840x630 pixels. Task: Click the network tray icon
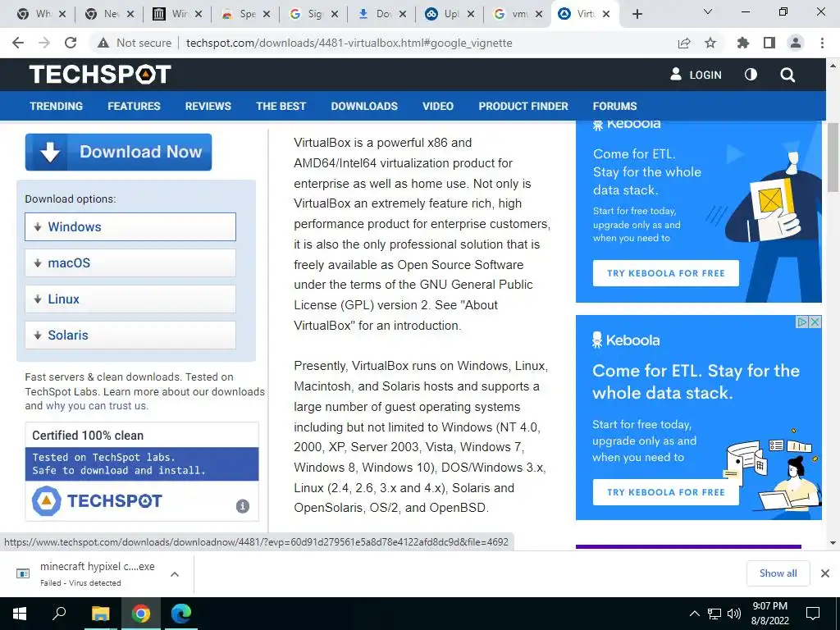point(714,614)
